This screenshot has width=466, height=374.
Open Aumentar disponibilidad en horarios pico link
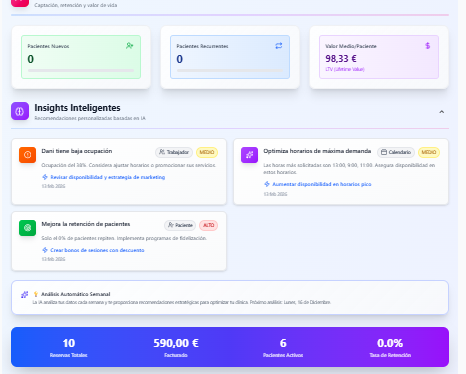pos(322,184)
